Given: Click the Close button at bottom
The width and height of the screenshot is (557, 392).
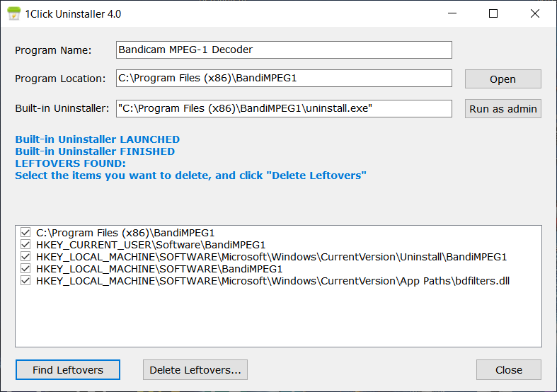Looking at the screenshot, I should pos(508,369).
